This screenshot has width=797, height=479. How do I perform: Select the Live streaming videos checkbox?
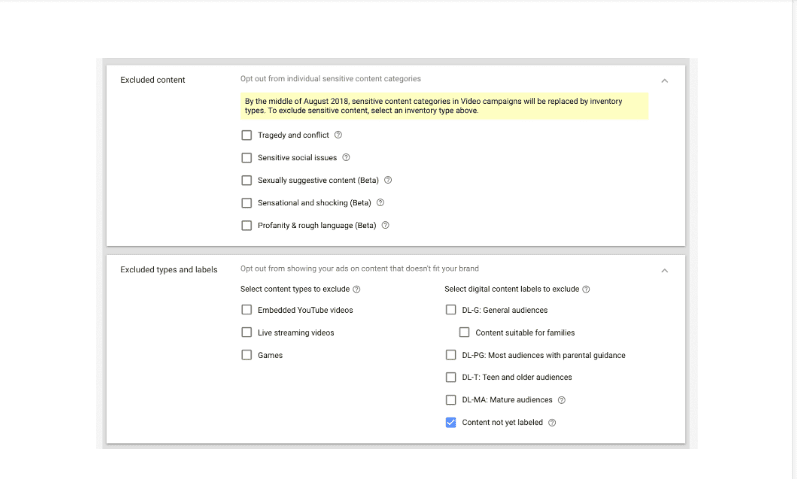[247, 332]
